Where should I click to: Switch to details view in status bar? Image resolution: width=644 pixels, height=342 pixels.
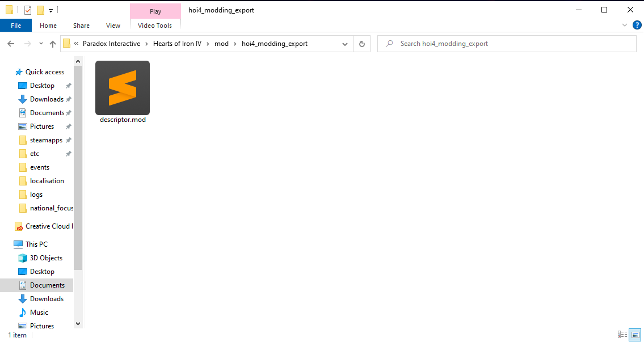coord(622,335)
